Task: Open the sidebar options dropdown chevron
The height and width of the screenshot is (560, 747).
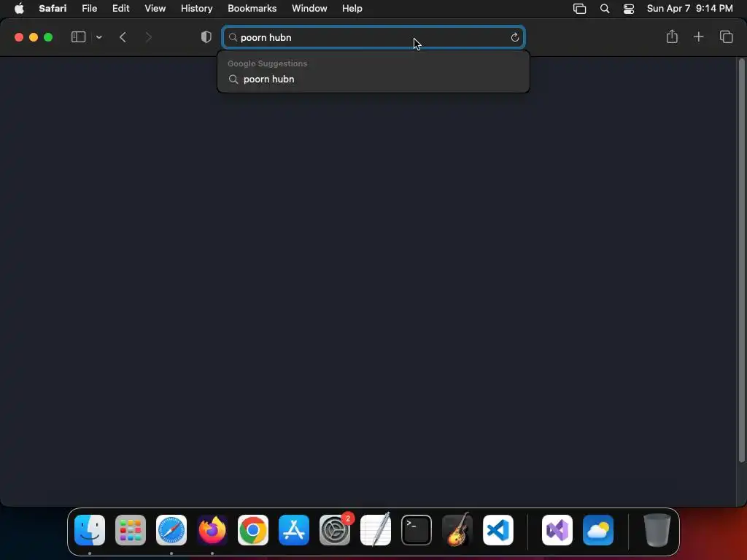Action: point(98,37)
